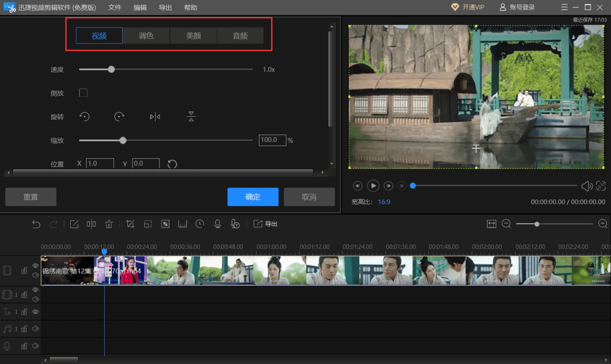Rotate the video clockwise
The image size is (611, 364).
(x=120, y=117)
